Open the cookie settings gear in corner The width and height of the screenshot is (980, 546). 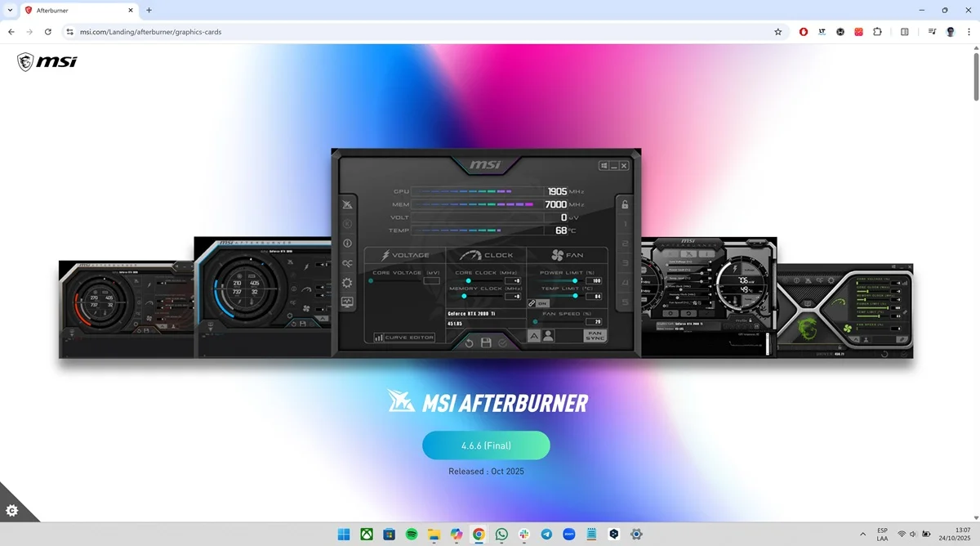(12, 510)
